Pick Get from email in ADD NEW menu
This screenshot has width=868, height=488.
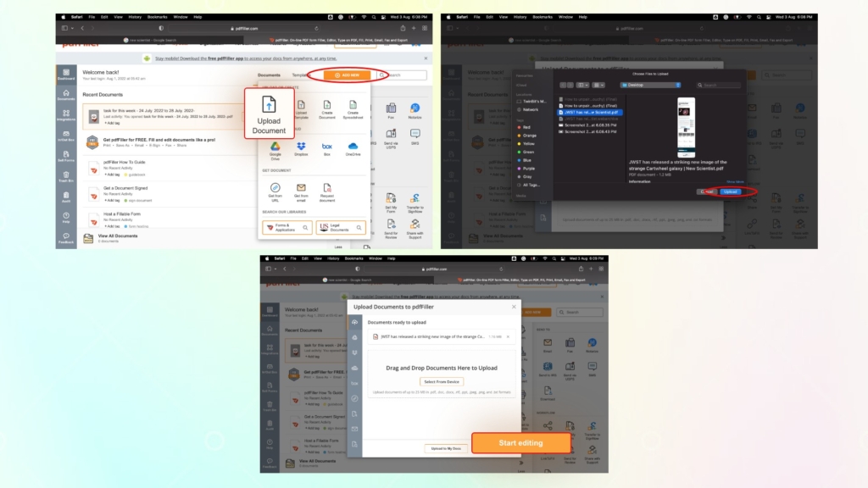tap(301, 192)
